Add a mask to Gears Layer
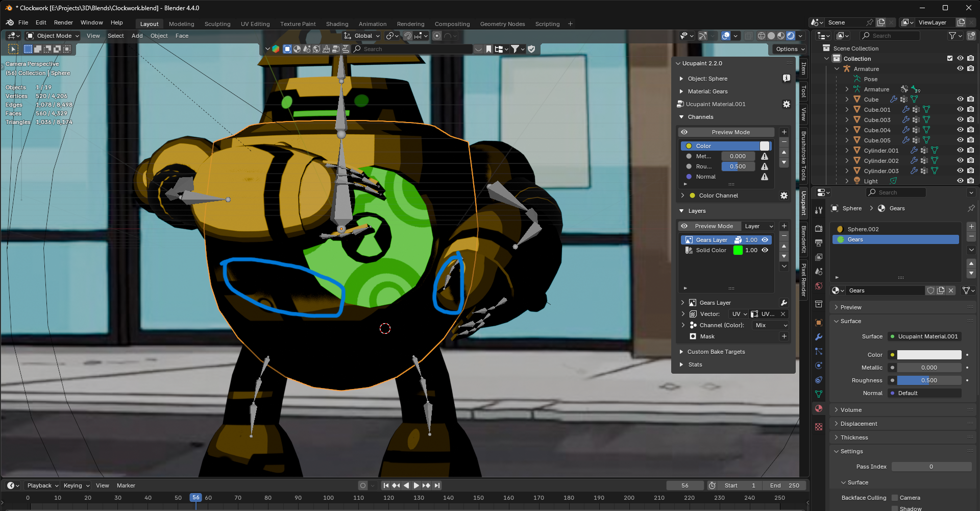 pyautogui.click(x=784, y=336)
